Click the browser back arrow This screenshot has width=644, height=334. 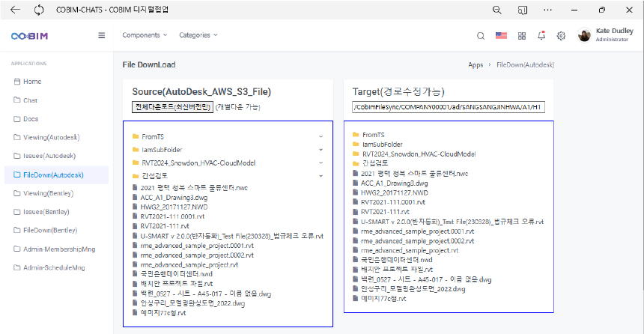point(15,10)
